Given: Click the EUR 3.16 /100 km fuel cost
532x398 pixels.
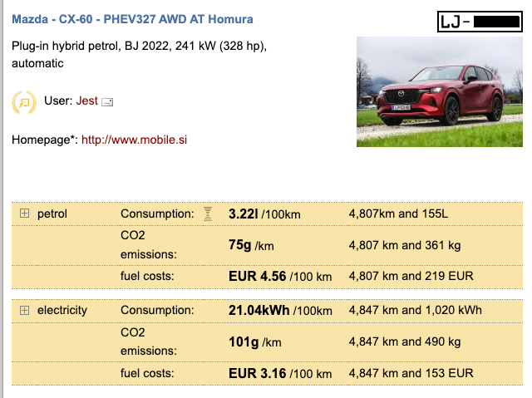Looking at the screenshot, I should 280,373.
